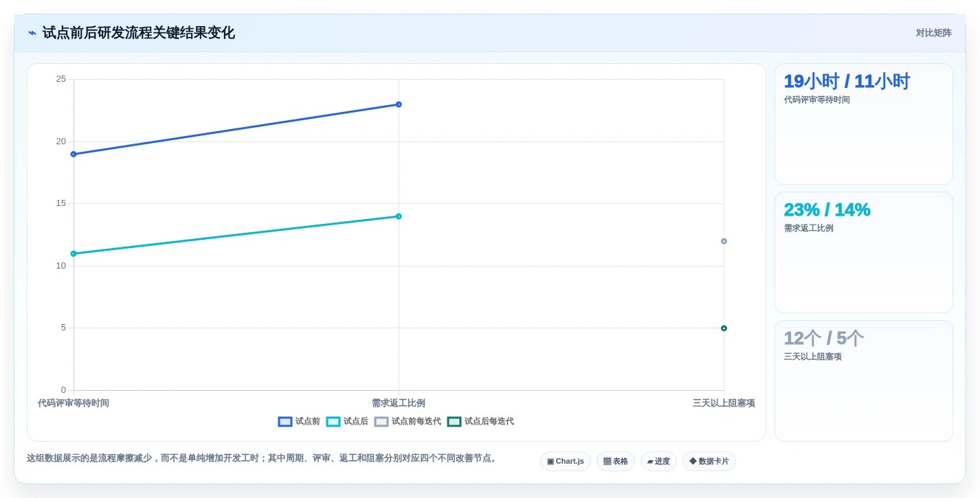Click the 代码评审等待时间 card caption
The height and width of the screenshot is (498, 980).
pos(817,100)
